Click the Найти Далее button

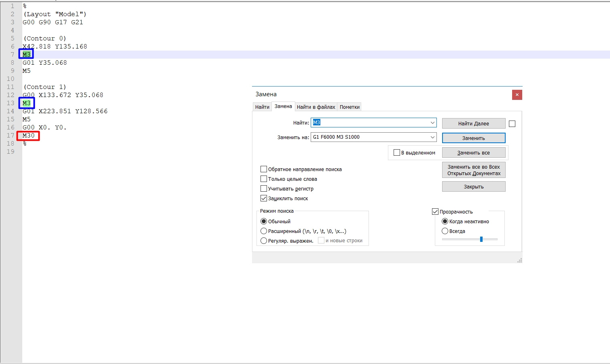click(474, 123)
